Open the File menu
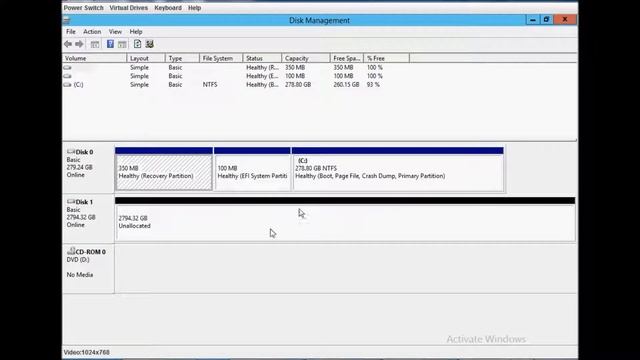This screenshot has height=360, width=640. (x=71, y=31)
